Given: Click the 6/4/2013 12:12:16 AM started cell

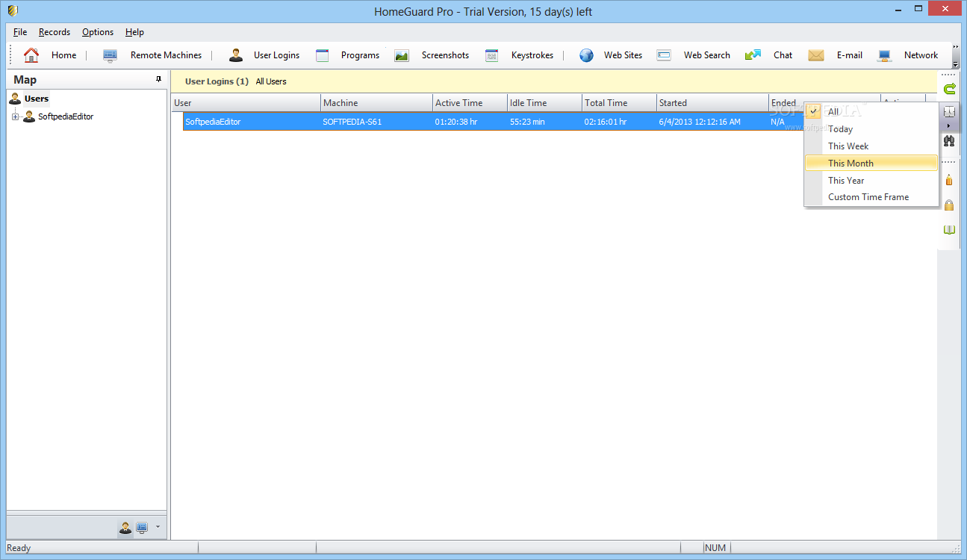Looking at the screenshot, I should 700,122.
